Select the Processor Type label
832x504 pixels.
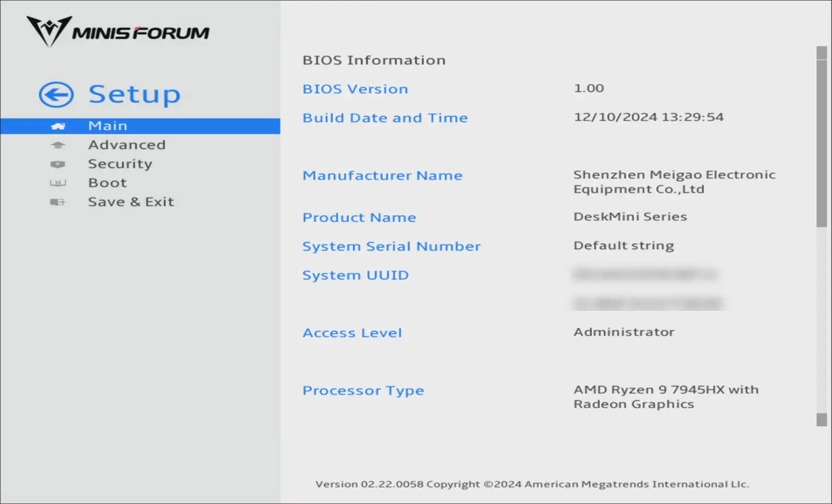pyautogui.click(x=363, y=391)
